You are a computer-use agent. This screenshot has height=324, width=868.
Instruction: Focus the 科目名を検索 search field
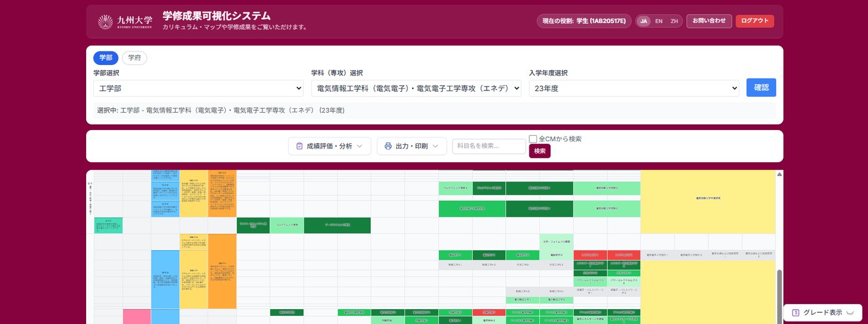(x=489, y=146)
